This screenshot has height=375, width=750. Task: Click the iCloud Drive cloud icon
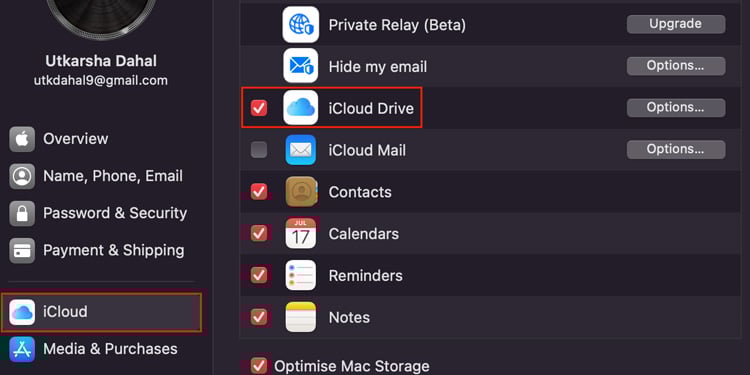click(x=300, y=108)
